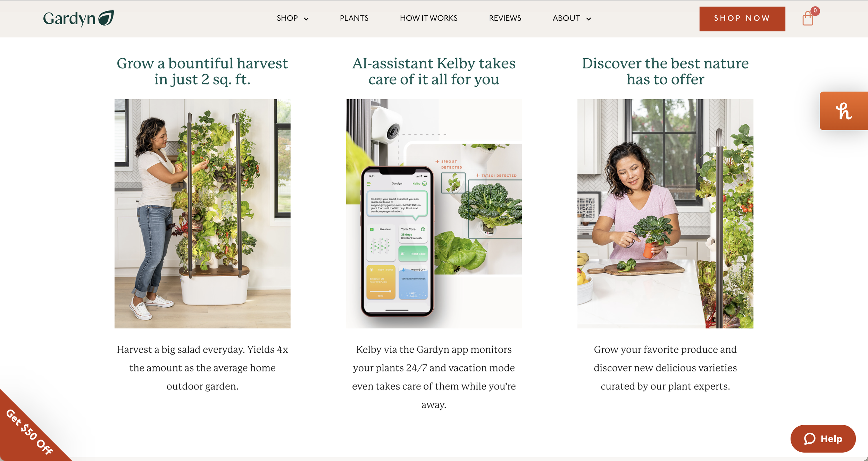This screenshot has width=868, height=461.
Task: Open the HOW IT WORKS page
Action: (x=428, y=18)
